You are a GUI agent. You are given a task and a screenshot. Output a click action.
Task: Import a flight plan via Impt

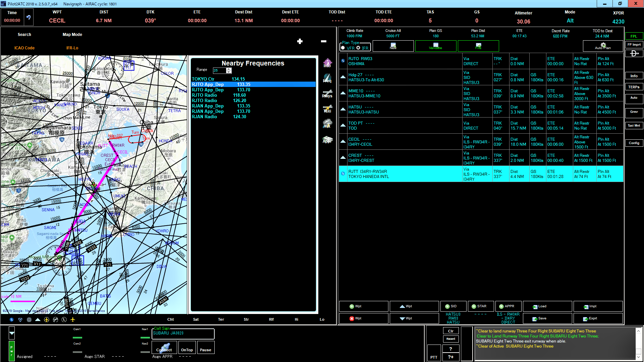tap(598, 306)
